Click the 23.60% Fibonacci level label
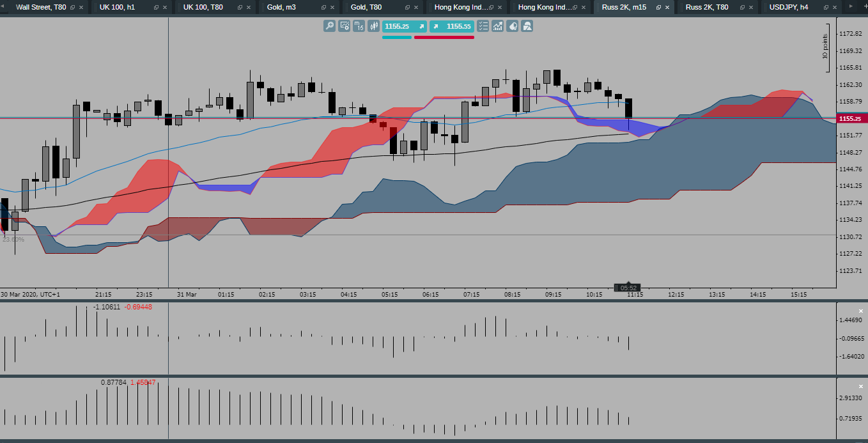The width and height of the screenshot is (868, 443). click(x=13, y=239)
